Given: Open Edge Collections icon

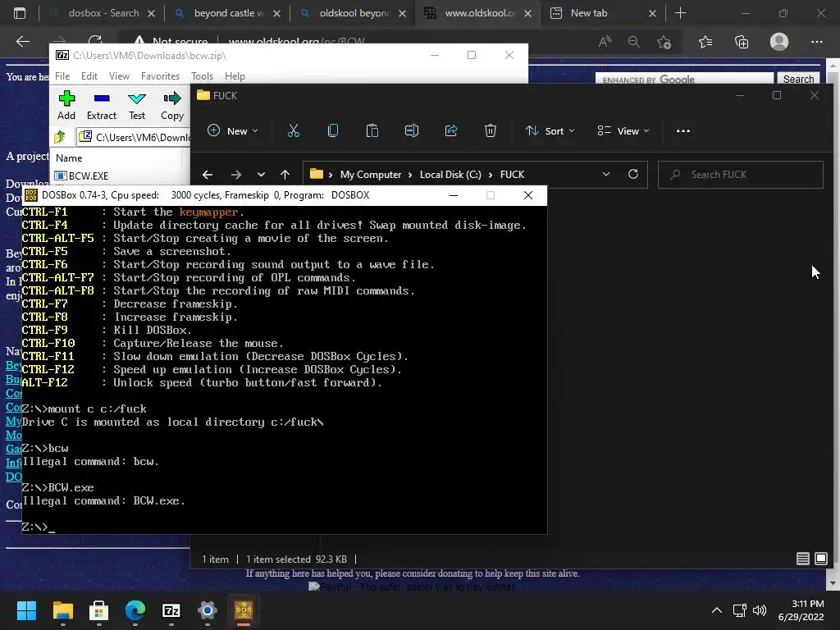Looking at the screenshot, I should [x=742, y=42].
